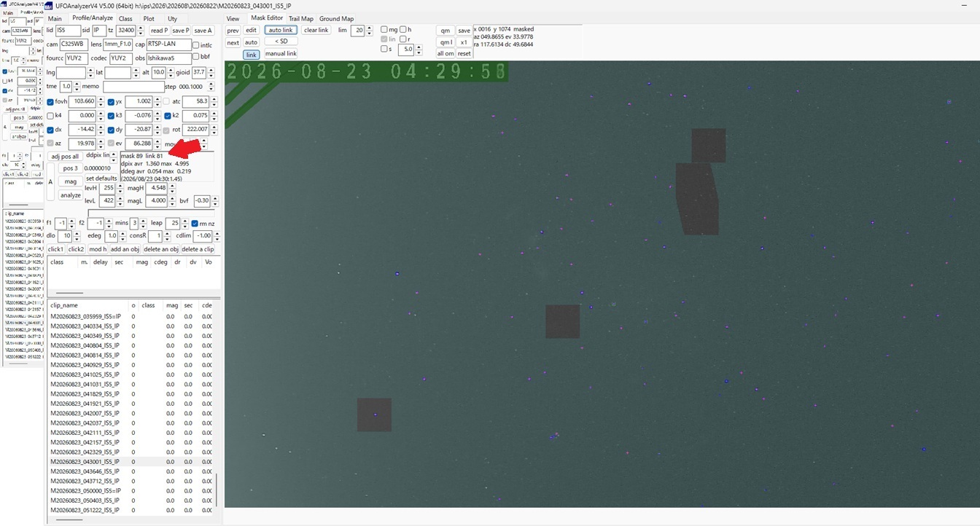Uncheck the yx checkbox
Viewport: 980px width, 526px height.
tap(111, 102)
